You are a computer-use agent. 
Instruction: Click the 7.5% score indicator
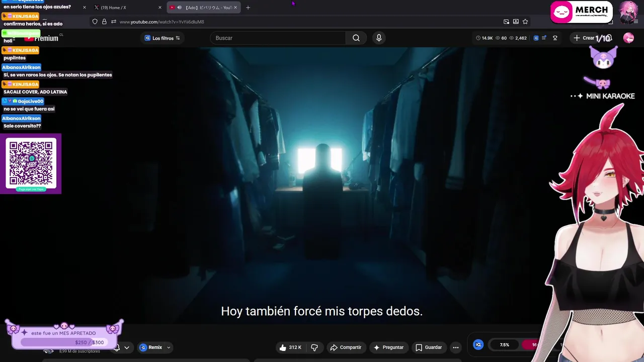(x=505, y=345)
